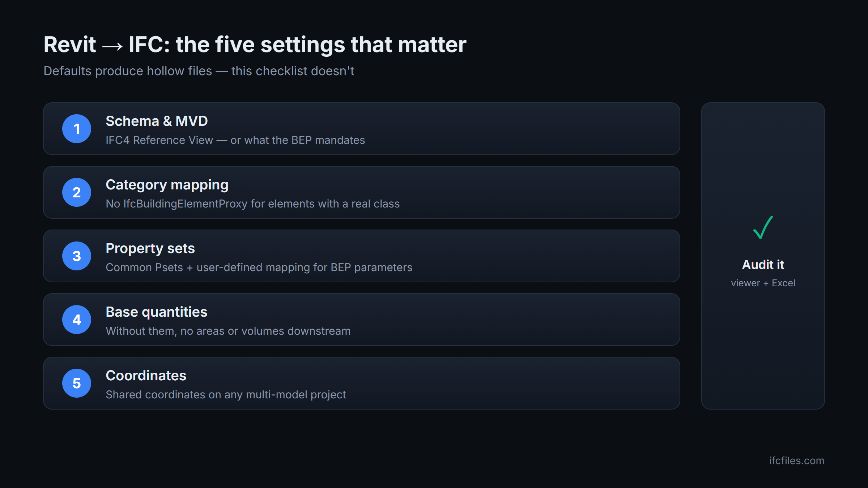Open the ifcfiles.com link
Viewport: 868px width, 488px height.
[x=797, y=461]
